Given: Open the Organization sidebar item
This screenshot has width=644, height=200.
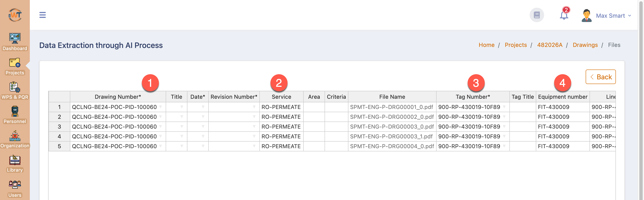Looking at the screenshot, I should pyautogui.click(x=15, y=139).
